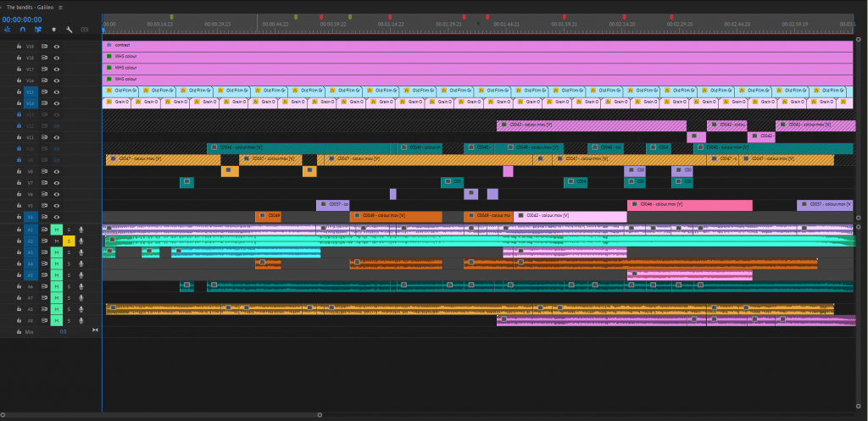Click the blue playhead timecode 00:00:00:00
Screen dimensions: 868x421
point(22,19)
